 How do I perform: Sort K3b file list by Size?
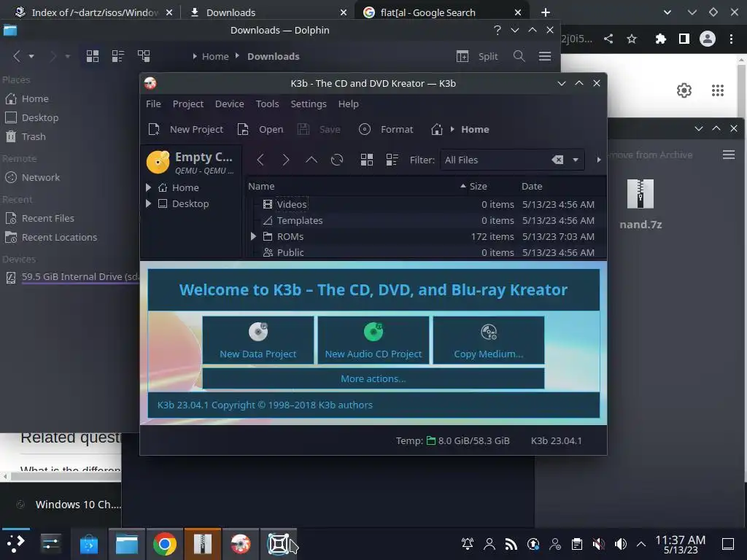(478, 186)
